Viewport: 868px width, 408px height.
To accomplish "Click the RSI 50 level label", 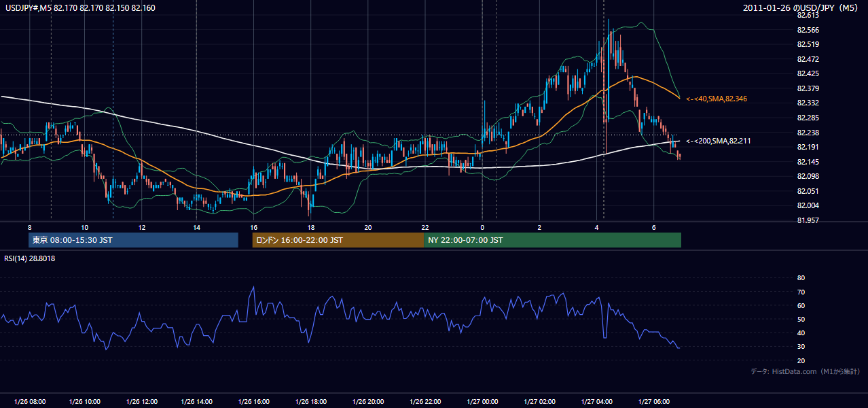I will pos(801,319).
